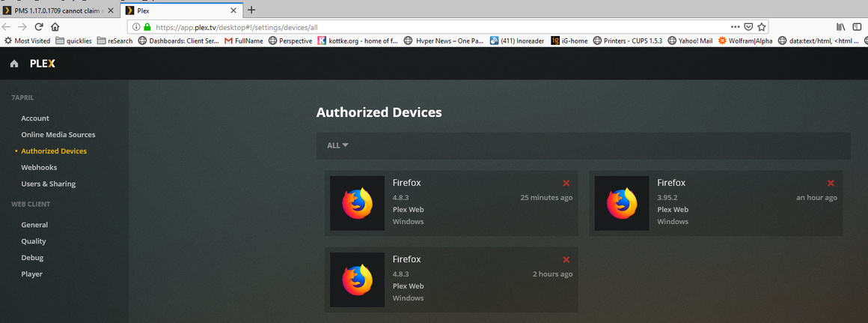Click the address bar URL

(x=237, y=26)
